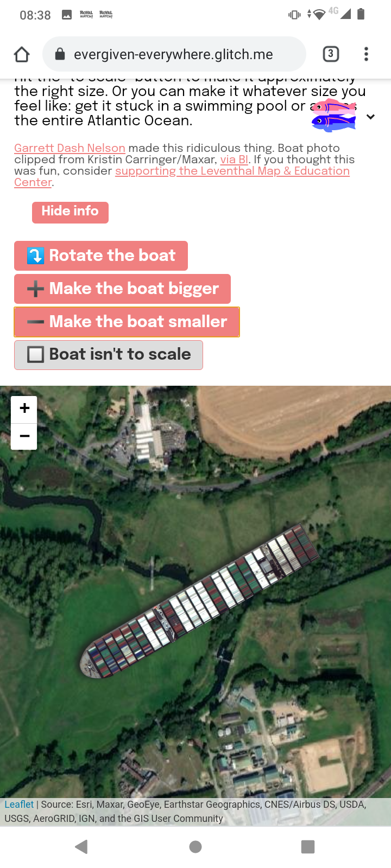Tap the evergiven-everywhere.glitch.me URL field
Viewport: 391px width, 868px height.
(174, 54)
